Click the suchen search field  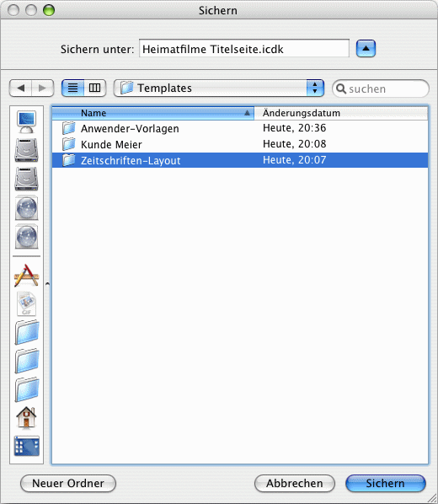pyautogui.click(x=381, y=88)
